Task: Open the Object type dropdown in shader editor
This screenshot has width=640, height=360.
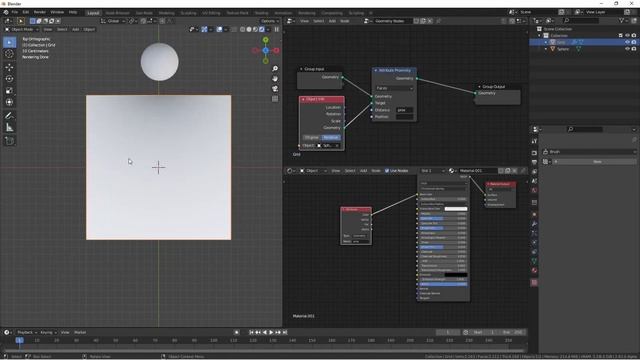Action: click(x=313, y=171)
